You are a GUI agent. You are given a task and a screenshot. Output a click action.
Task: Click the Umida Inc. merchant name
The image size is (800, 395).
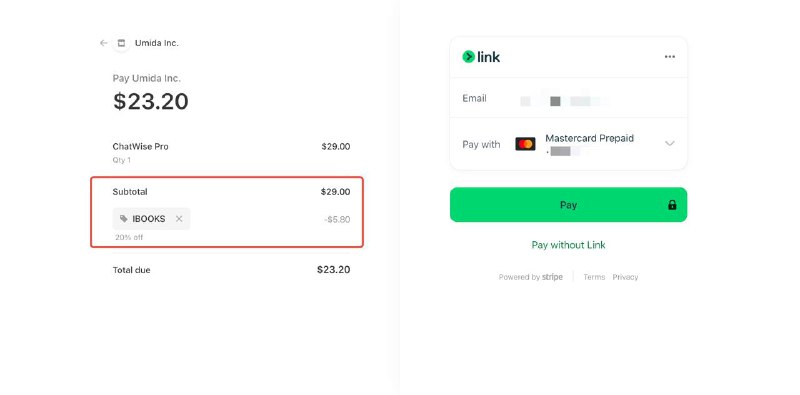tap(157, 43)
